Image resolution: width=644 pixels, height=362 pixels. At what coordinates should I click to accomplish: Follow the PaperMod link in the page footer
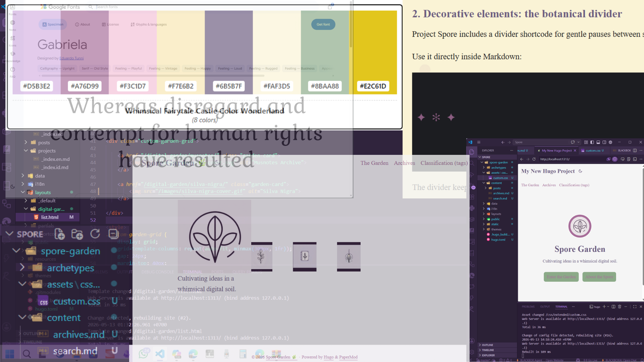point(348,357)
